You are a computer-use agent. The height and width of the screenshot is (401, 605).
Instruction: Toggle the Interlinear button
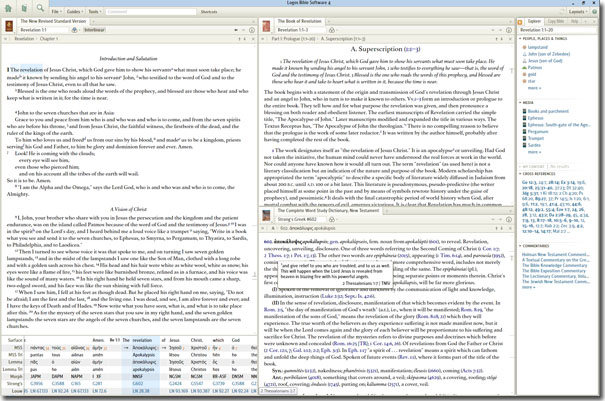94,30
